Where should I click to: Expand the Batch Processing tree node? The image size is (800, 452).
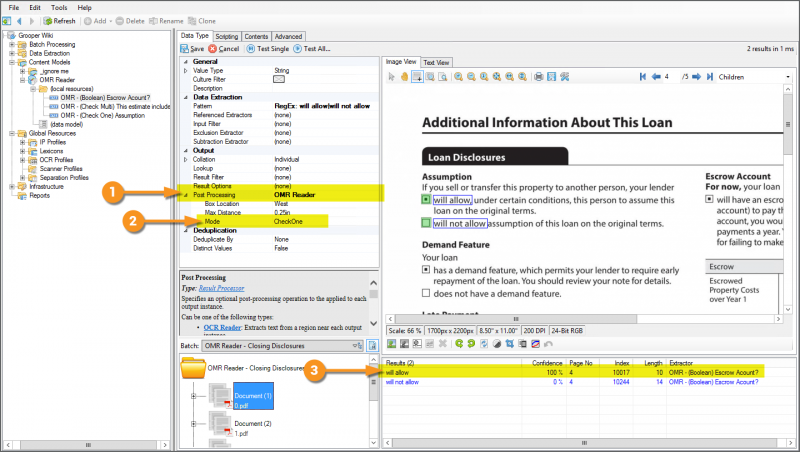click(x=11, y=45)
